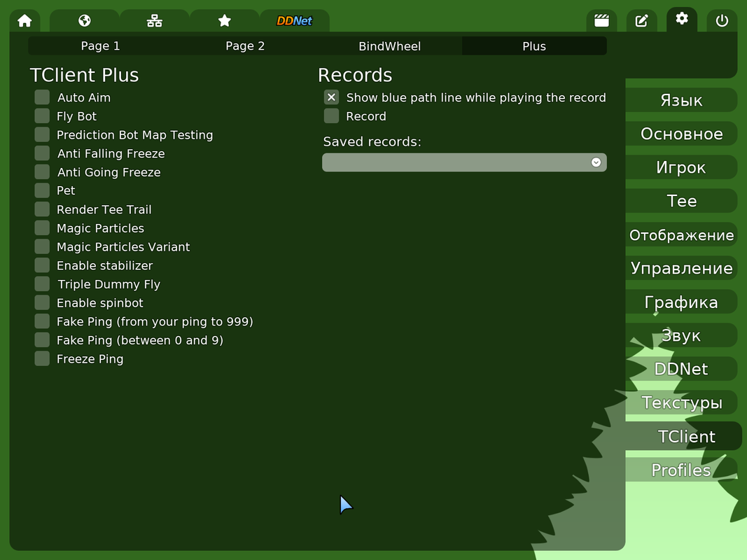Open the Основное settings section

point(681,134)
